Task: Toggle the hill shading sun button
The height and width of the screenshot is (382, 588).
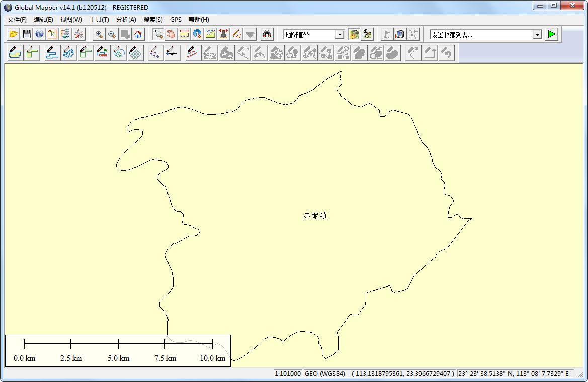Action: tap(354, 34)
